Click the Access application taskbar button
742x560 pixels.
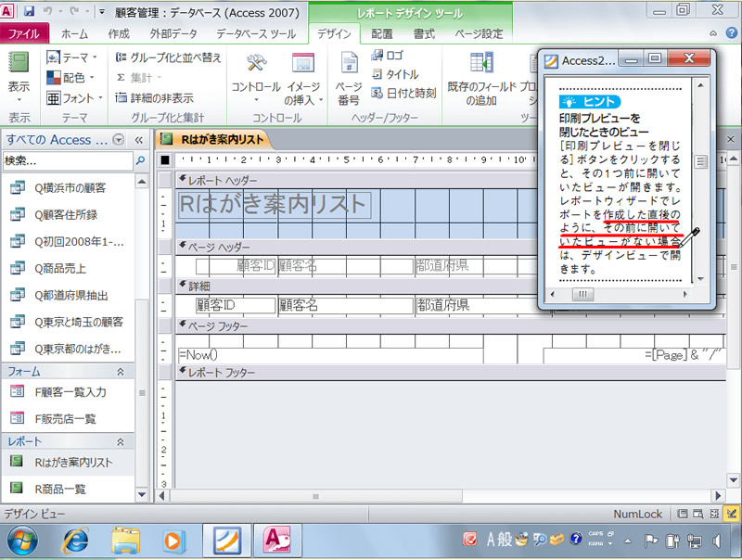tap(277, 541)
